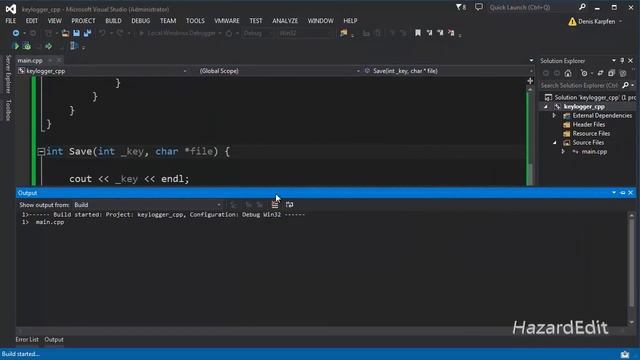Click the notifications flag icon

coord(461,7)
